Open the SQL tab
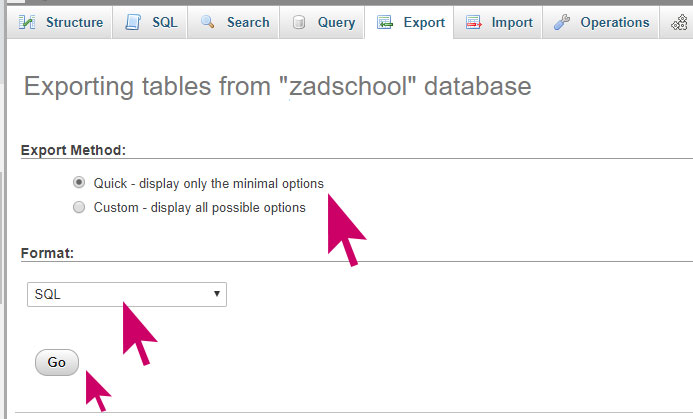693x419 pixels. 164,22
